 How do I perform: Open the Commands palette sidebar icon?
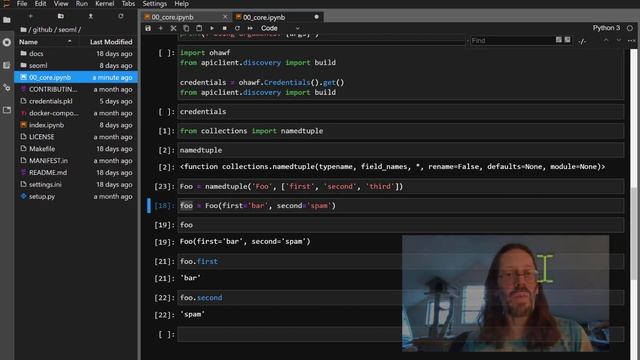click(7, 65)
